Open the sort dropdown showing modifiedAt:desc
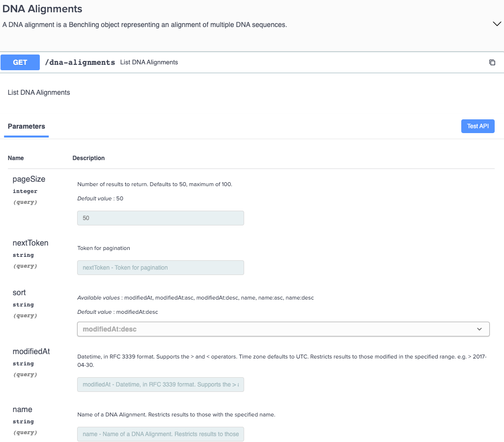Image resolution: width=504 pixels, height=442 pixels. (x=283, y=329)
